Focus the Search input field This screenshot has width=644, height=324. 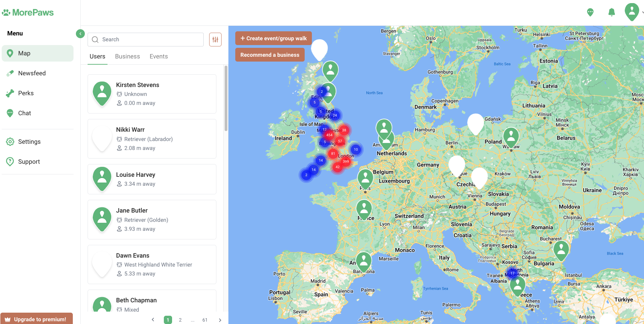coord(146,40)
